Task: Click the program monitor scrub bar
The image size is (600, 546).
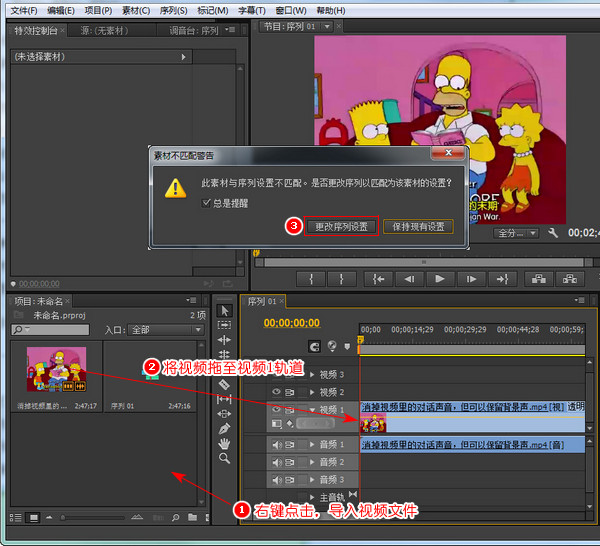Action: (x=423, y=262)
